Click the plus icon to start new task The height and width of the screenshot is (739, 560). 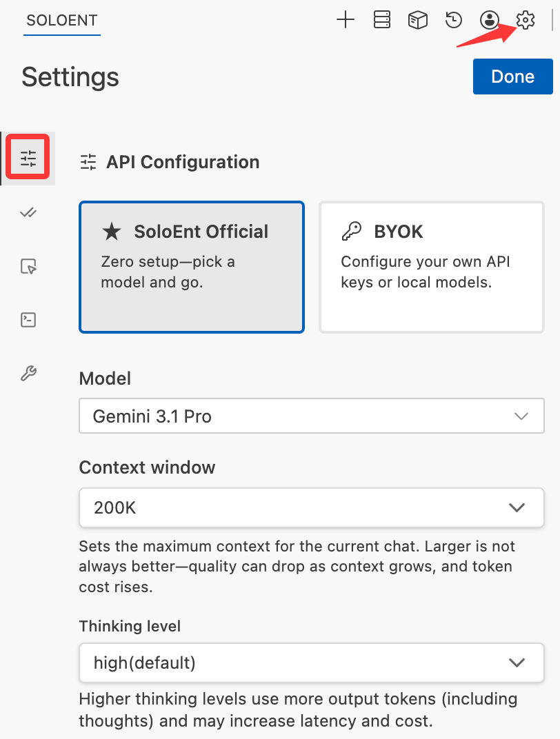[x=345, y=20]
